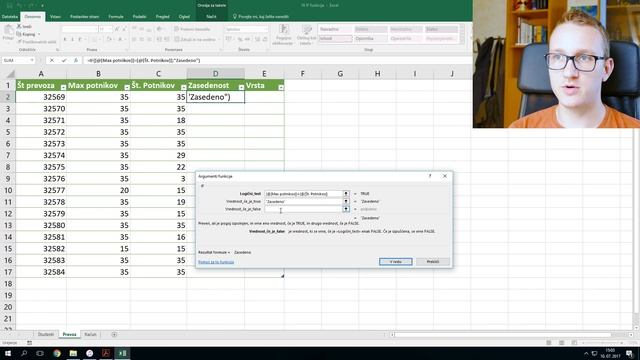Open the Vrsta column filter dropdown

(281, 87)
